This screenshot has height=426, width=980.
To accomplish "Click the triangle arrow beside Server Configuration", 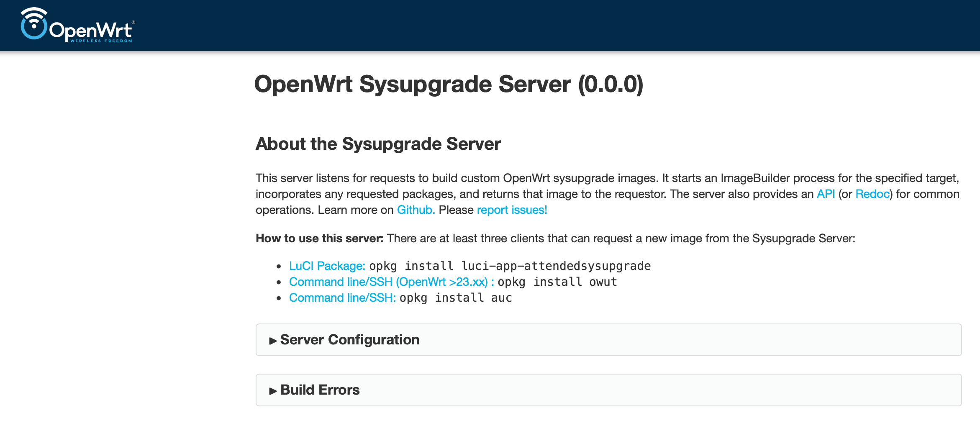I will 273,341.
